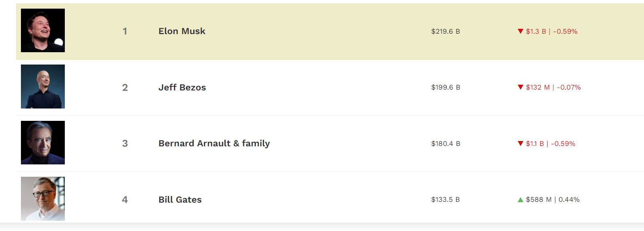
Task: Open the Bill Gates profile link
Action: (180, 200)
